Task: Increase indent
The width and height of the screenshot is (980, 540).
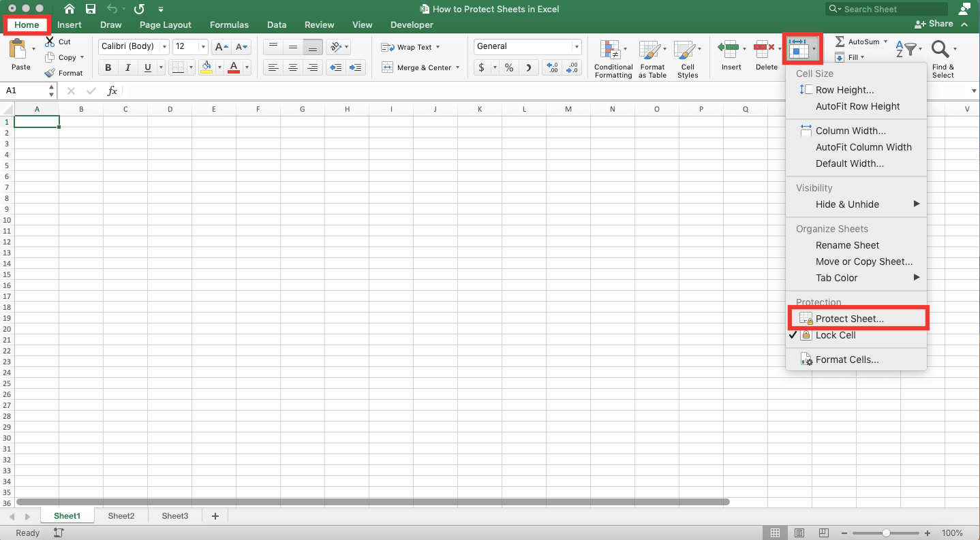Action: tap(356, 67)
